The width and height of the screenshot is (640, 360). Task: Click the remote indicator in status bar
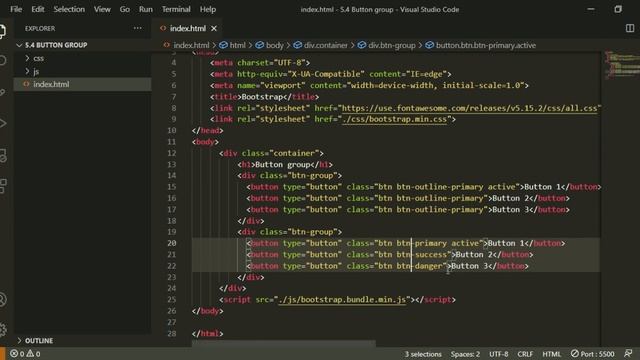point(2,353)
